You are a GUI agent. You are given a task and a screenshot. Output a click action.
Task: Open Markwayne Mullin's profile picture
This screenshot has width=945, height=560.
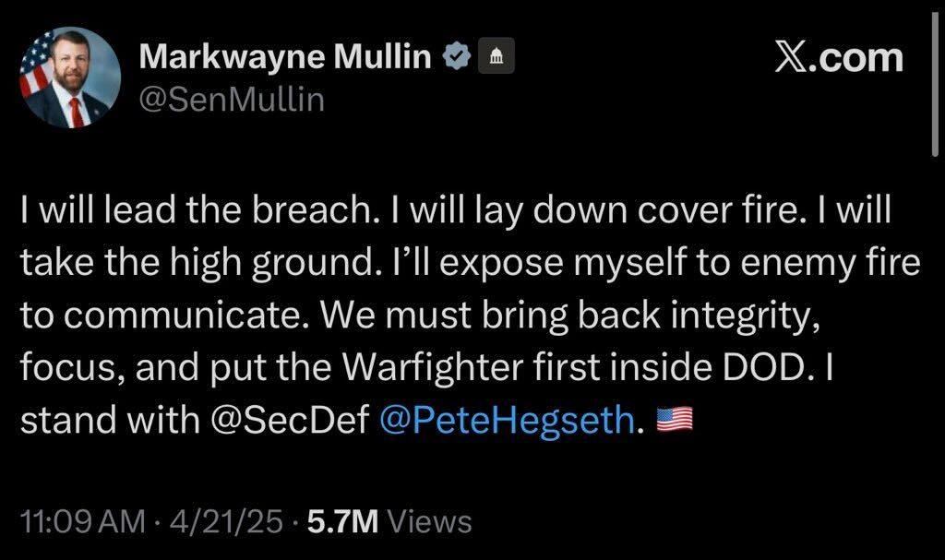[x=72, y=77]
